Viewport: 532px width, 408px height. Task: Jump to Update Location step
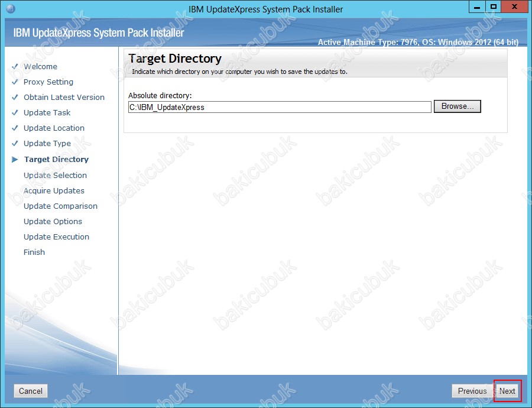click(x=54, y=128)
